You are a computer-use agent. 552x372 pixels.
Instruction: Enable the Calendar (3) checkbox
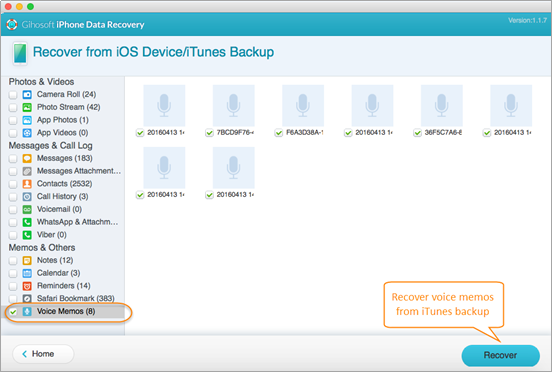coord(13,273)
